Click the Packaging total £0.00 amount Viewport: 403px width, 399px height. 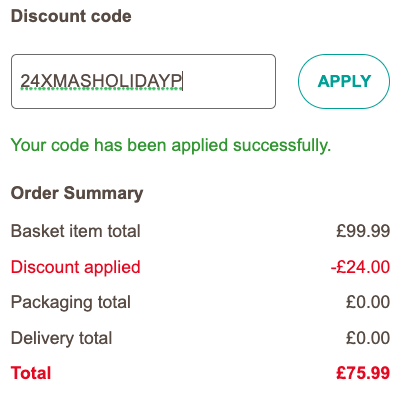(x=368, y=302)
